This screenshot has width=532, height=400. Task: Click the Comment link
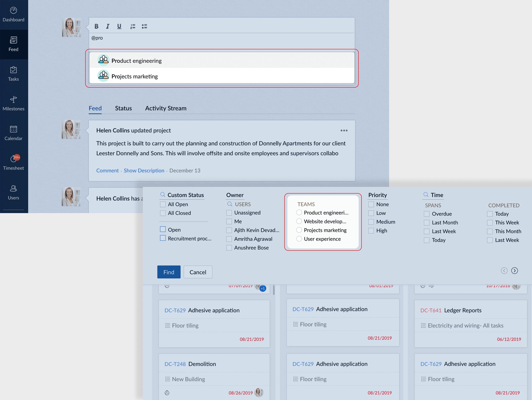point(107,170)
